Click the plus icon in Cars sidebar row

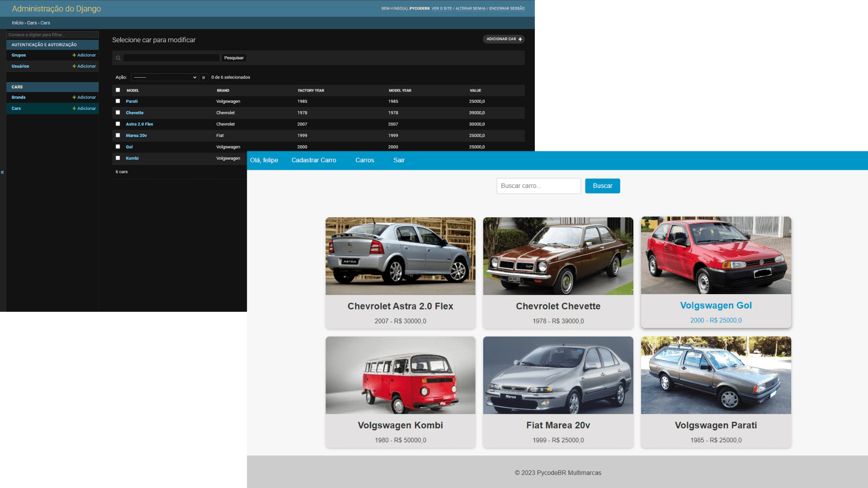pos(74,108)
